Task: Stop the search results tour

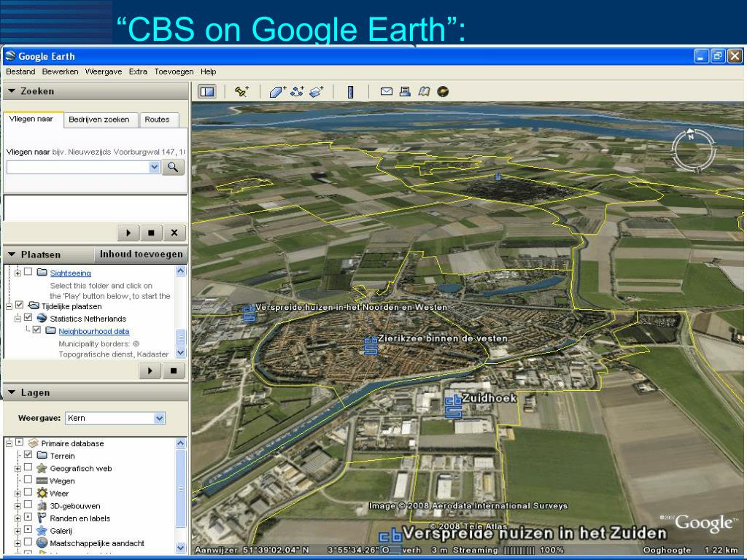Action: pos(152,233)
